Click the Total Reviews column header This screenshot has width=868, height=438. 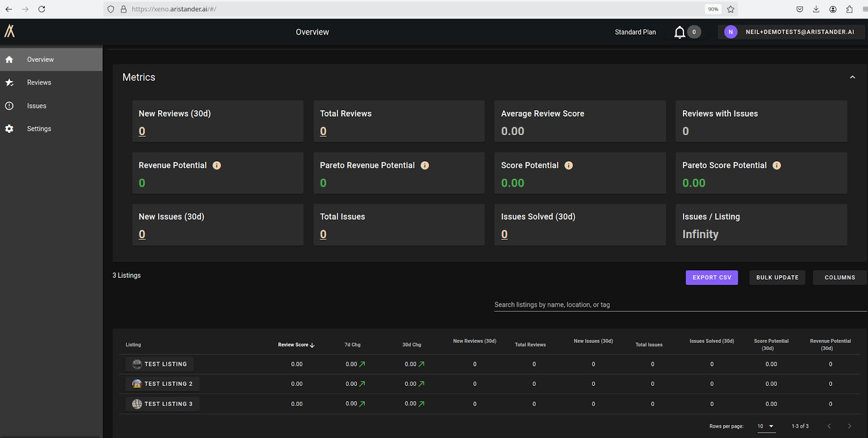click(x=531, y=345)
